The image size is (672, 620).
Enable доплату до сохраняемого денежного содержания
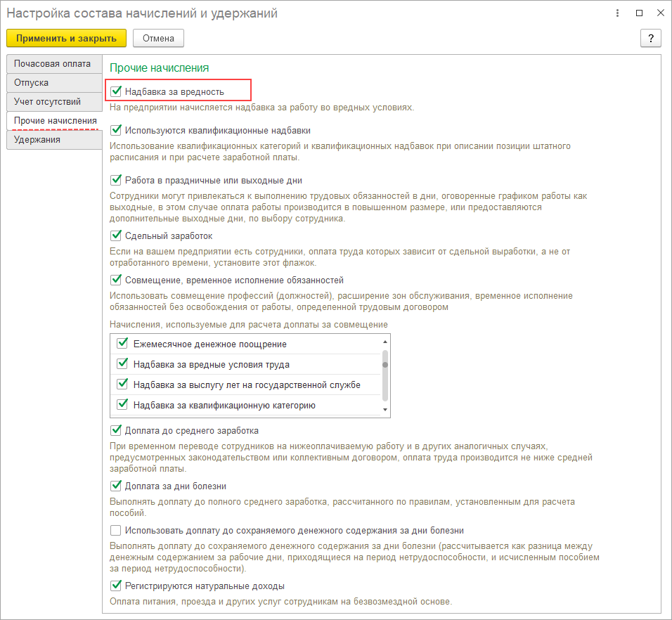[116, 531]
